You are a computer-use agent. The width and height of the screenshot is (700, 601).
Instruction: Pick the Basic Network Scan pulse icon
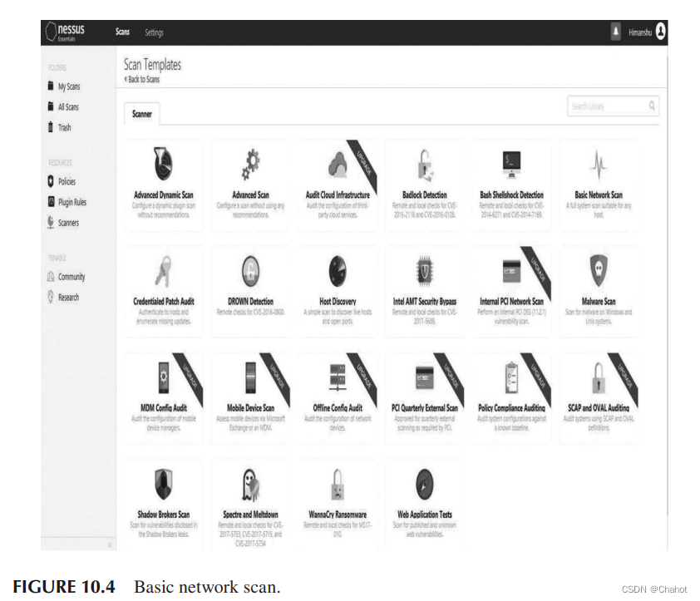pos(599,165)
